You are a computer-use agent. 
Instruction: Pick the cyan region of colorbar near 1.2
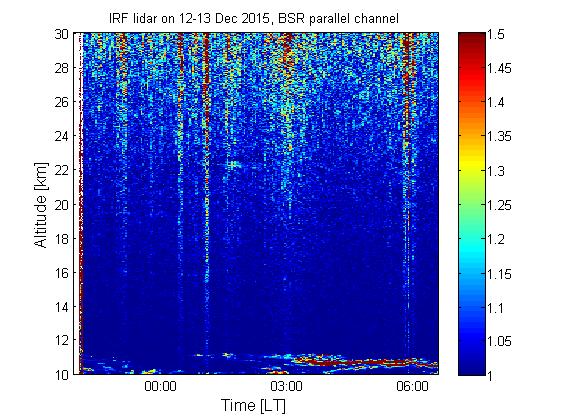click(x=472, y=238)
